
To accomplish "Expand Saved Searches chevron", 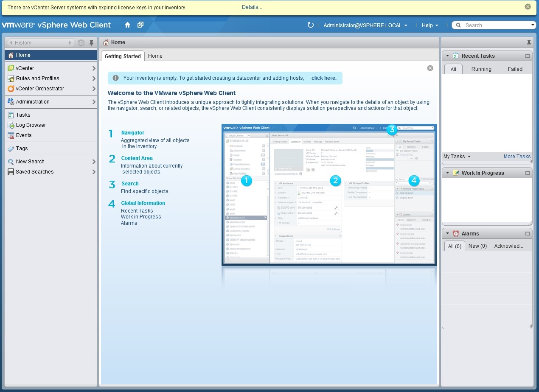I will [x=94, y=172].
